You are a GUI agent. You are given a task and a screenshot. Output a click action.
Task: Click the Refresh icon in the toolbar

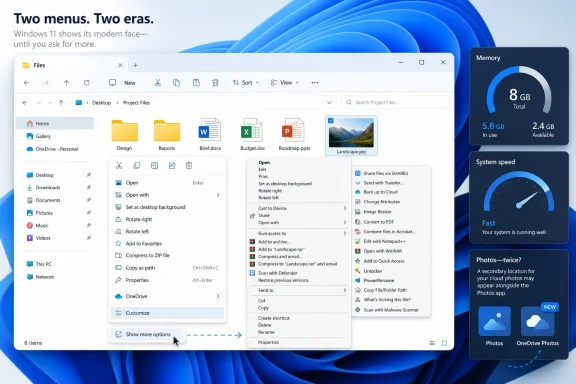coord(87,83)
